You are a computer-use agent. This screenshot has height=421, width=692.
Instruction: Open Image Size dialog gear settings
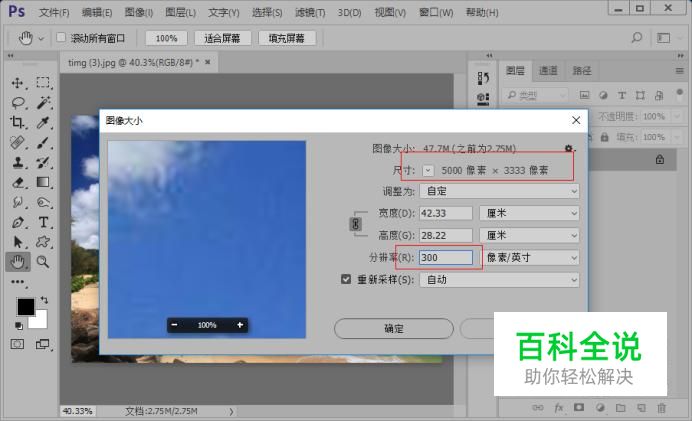569,149
